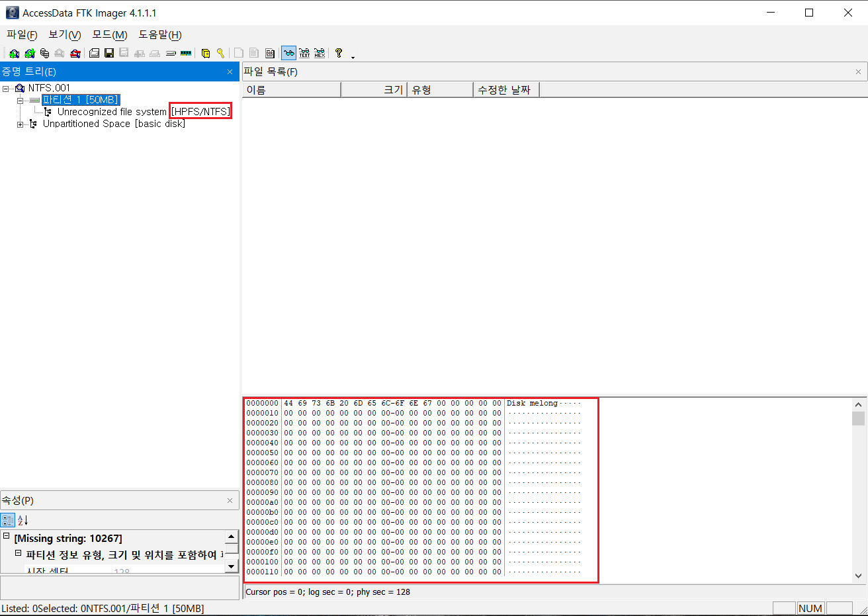The width and height of the screenshot is (868, 616).
Task: Collapse the 파티션 정보 property subgroup
Action: pyautogui.click(x=18, y=553)
